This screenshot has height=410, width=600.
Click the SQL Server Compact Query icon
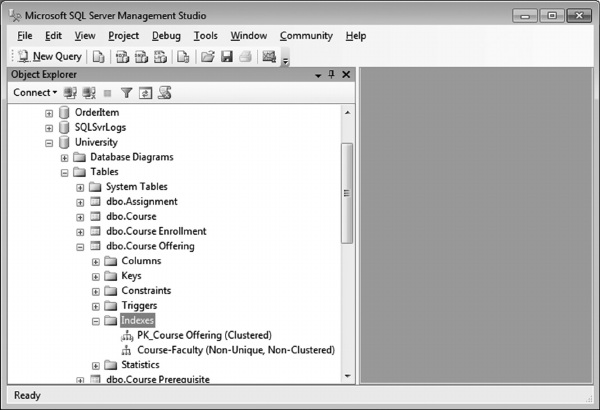click(183, 57)
